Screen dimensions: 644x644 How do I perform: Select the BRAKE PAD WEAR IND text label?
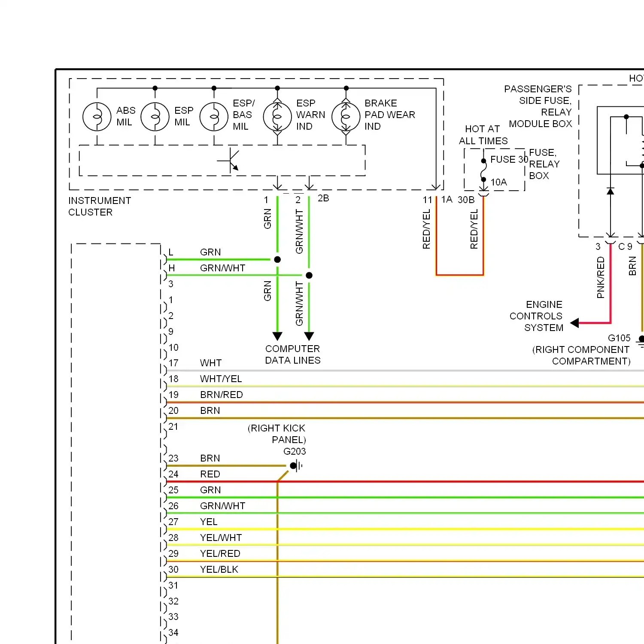tap(390, 115)
